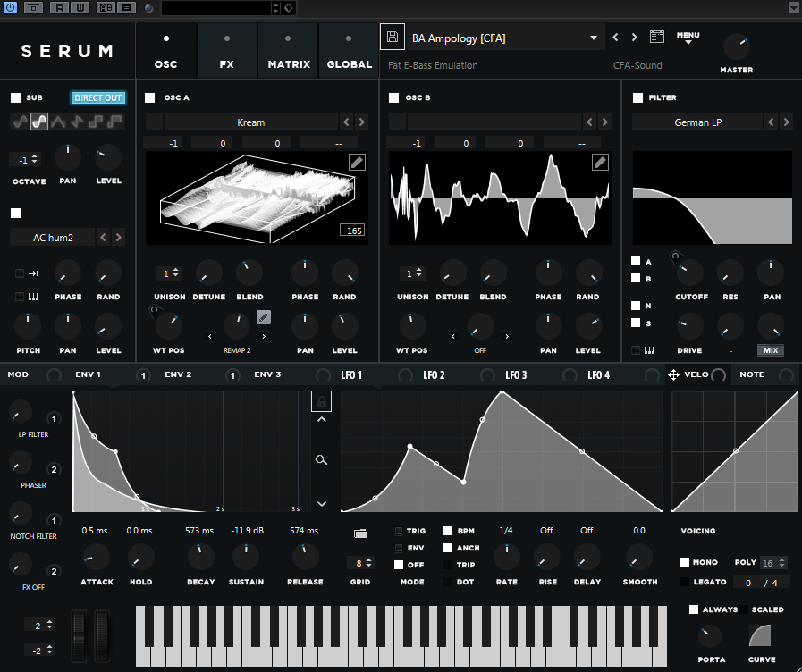The height and width of the screenshot is (672, 802).
Task: Click the envelope up chevron above magnifier
Action: click(x=321, y=419)
